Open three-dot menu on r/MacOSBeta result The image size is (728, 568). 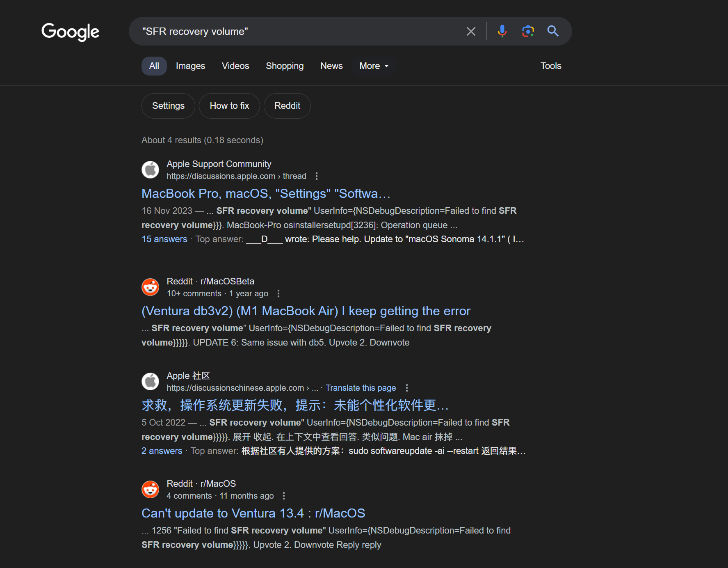(x=278, y=293)
